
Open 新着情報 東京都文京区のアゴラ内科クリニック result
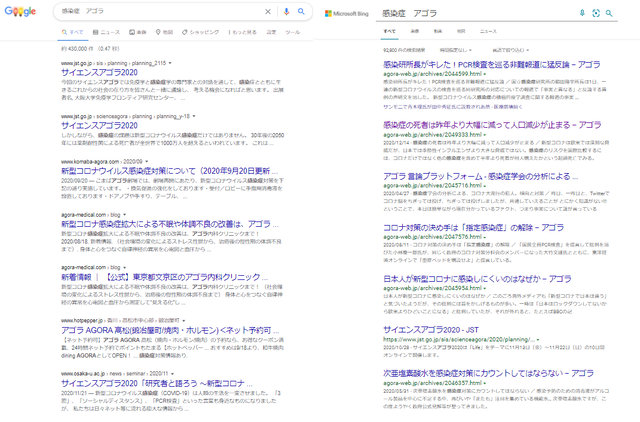tap(164, 277)
